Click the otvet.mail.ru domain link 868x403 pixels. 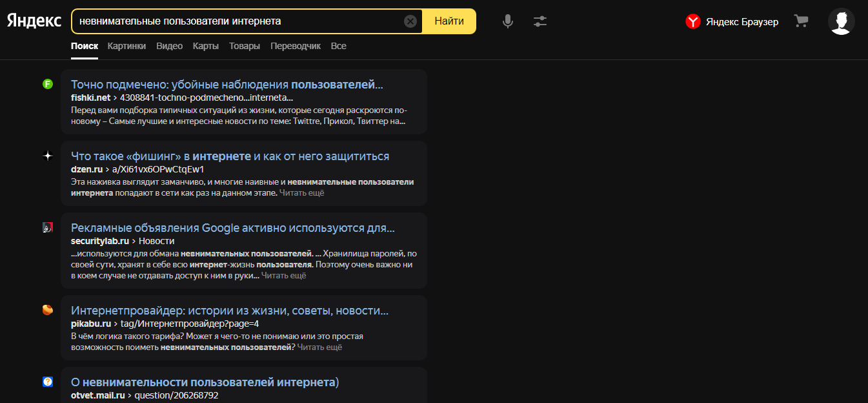click(98, 395)
